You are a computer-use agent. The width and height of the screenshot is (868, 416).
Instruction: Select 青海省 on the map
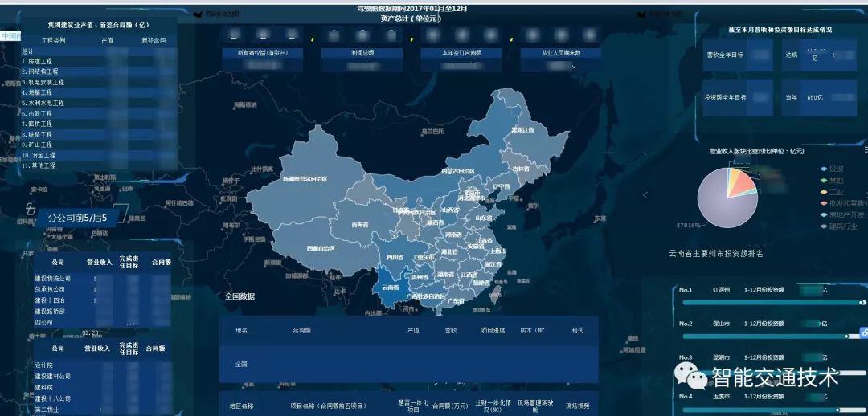pos(360,225)
